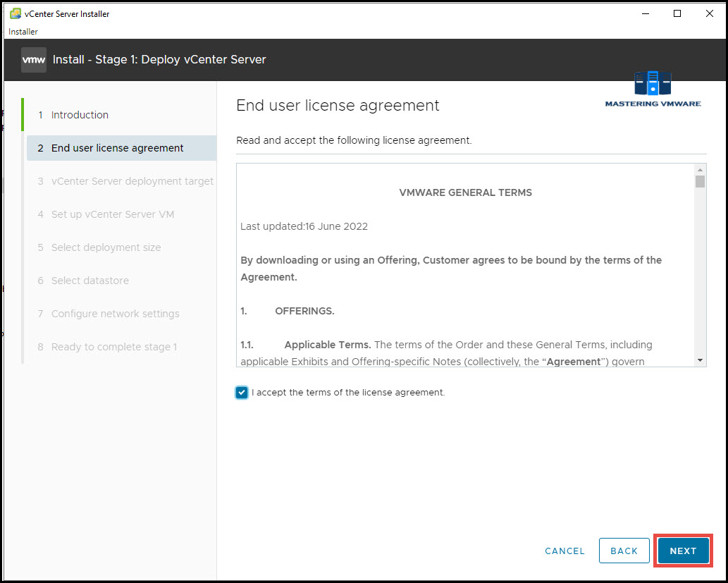Uncheck the accept license terms checkbox

(x=242, y=393)
